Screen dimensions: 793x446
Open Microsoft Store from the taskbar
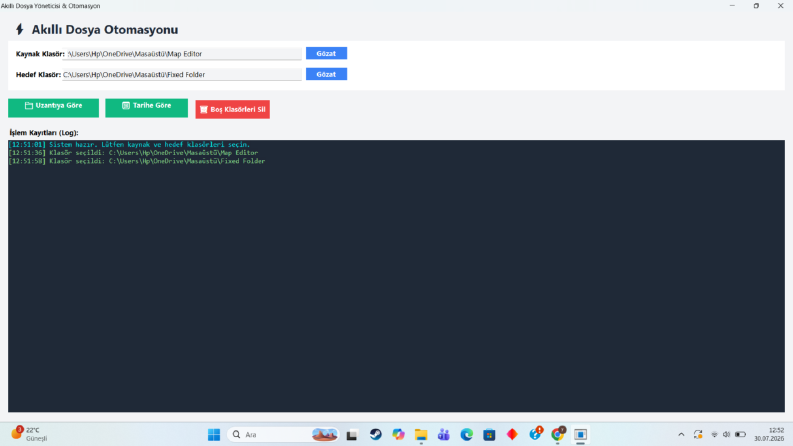coord(489,434)
